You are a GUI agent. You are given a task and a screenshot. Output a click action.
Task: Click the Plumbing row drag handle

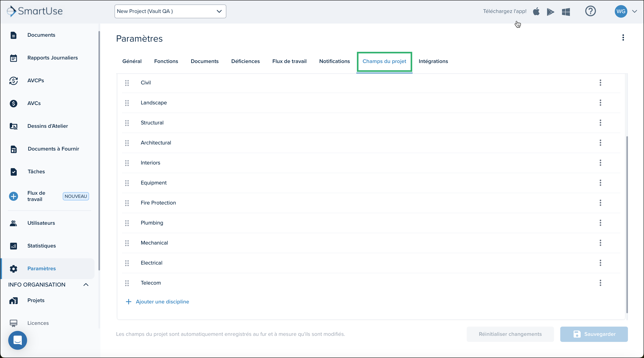point(127,223)
